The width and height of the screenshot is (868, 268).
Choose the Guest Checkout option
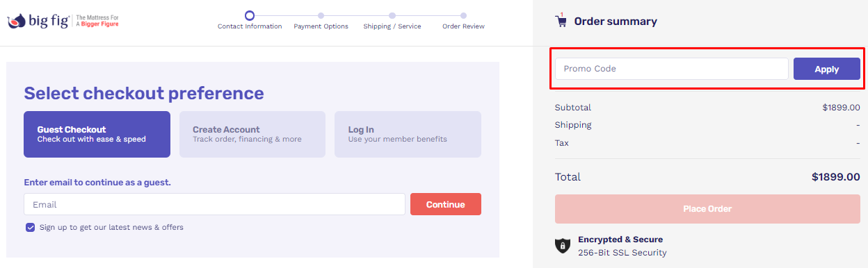coord(97,135)
